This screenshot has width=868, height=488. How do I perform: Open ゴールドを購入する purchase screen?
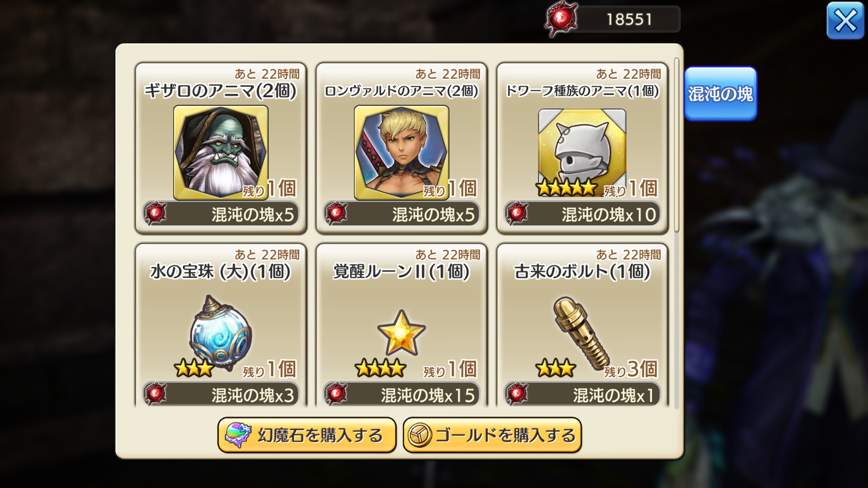(492, 435)
